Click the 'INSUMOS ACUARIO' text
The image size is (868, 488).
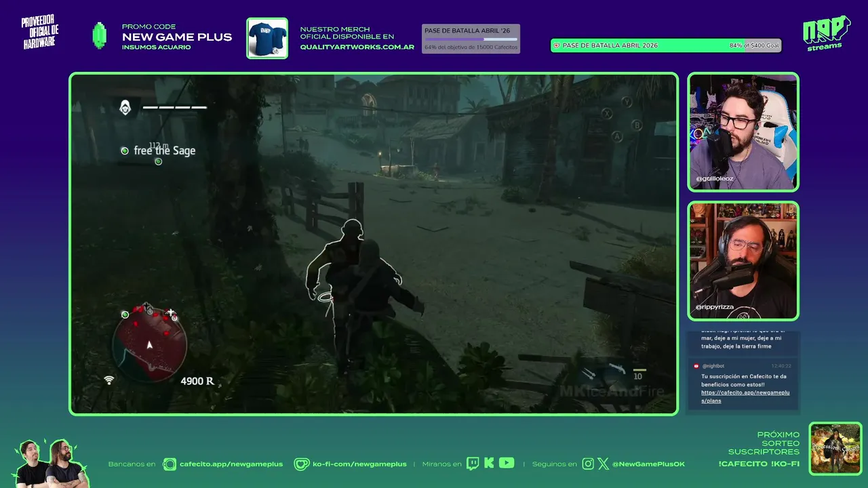tap(156, 47)
